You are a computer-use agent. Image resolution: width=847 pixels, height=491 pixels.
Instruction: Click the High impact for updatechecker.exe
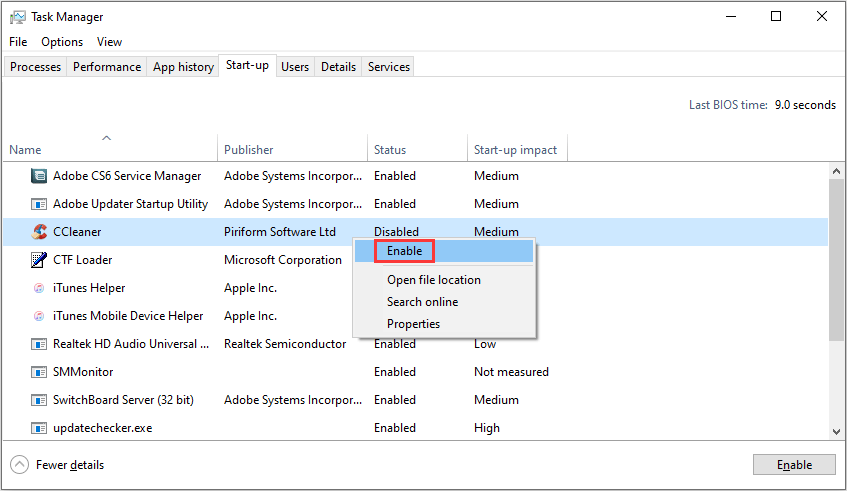(x=487, y=428)
